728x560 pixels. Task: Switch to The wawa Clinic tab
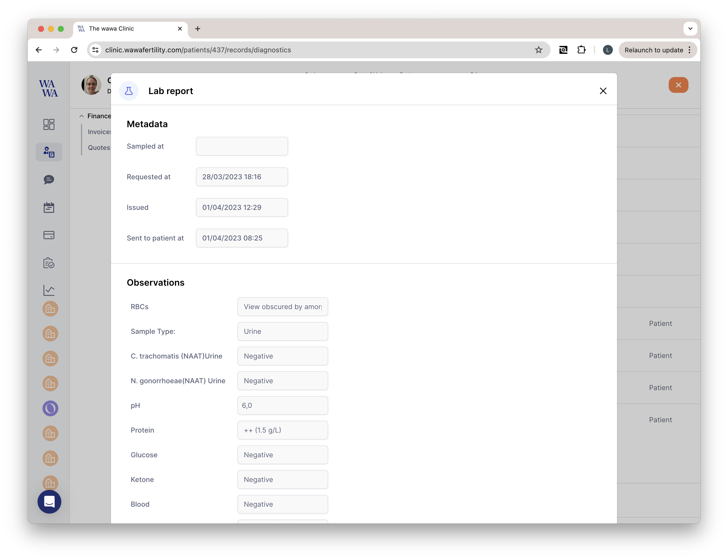(x=127, y=29)
